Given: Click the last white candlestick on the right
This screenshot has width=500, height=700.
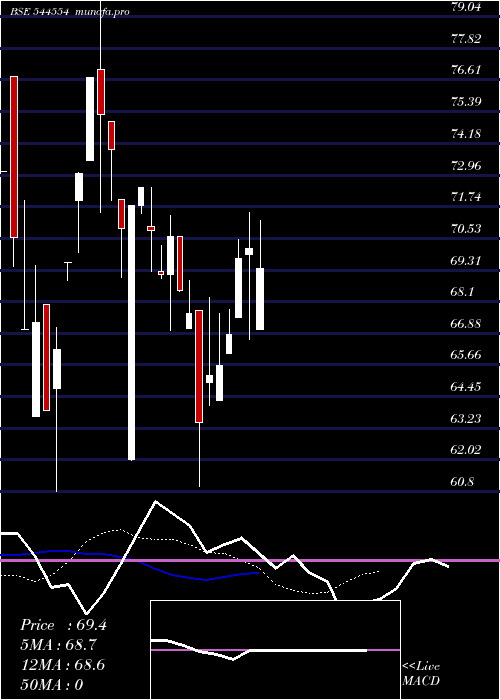Looking at the screenshot, I should 260,299.
